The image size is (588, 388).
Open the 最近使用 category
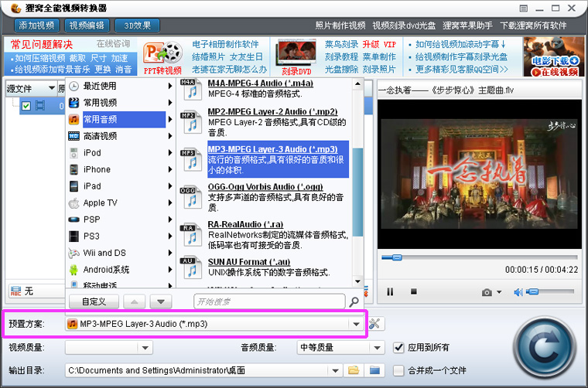[x=120, y=86]
